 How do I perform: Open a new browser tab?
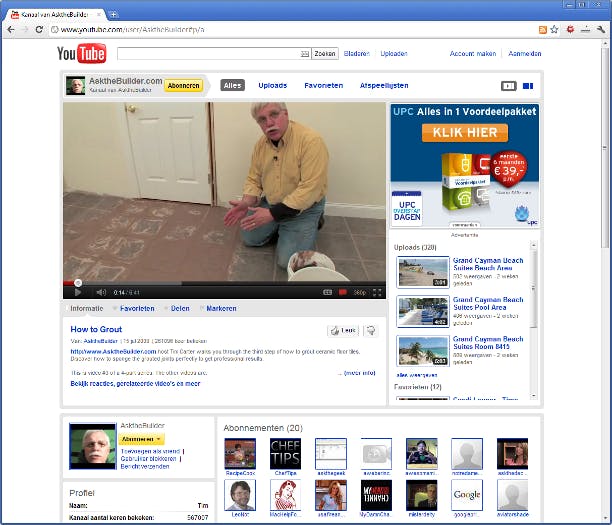[114, 15]
